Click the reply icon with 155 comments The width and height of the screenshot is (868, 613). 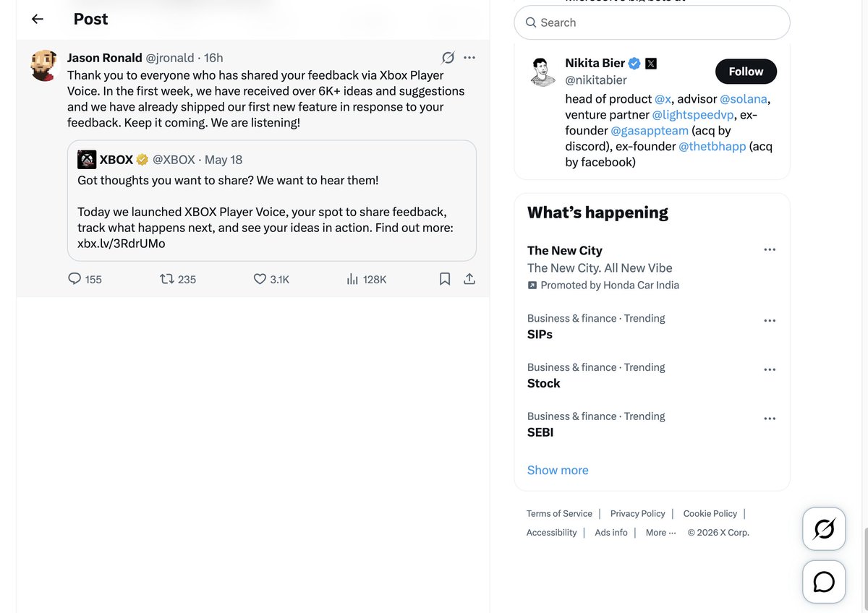click(x=75, y=279)
